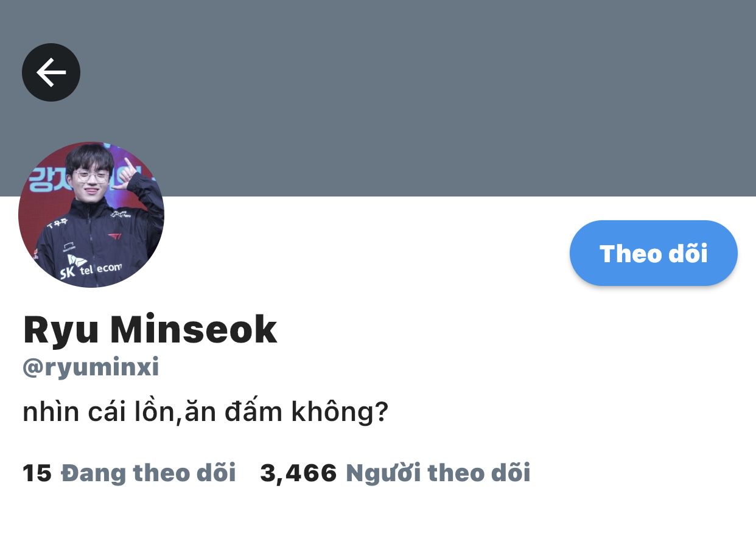Screen dimensions: 756x553
Task: Click the word "không?" in the bio
Action: tap(340, 412)
